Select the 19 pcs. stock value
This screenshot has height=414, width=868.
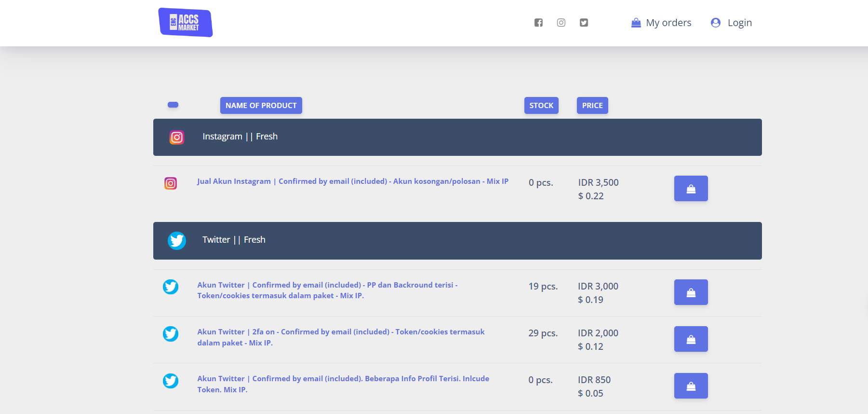coord(543,286)
